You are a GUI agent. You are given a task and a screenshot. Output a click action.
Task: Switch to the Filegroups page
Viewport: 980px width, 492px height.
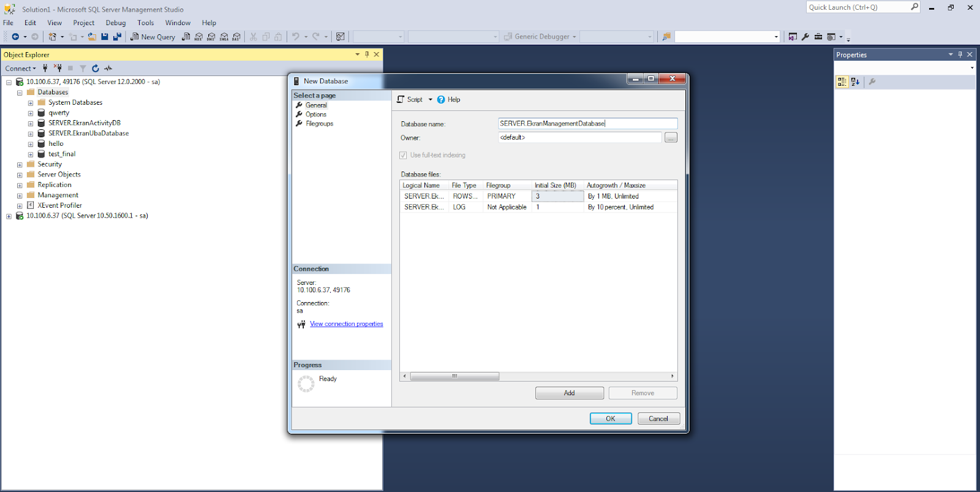[320, 124]
